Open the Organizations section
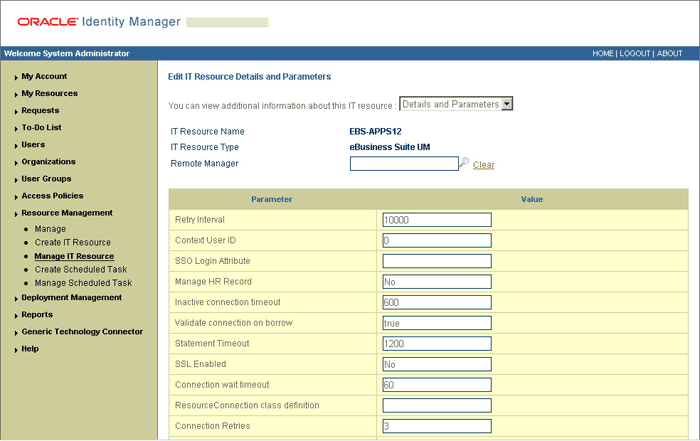Viewport: 700px width, 441px height. (x=48, y=162)
